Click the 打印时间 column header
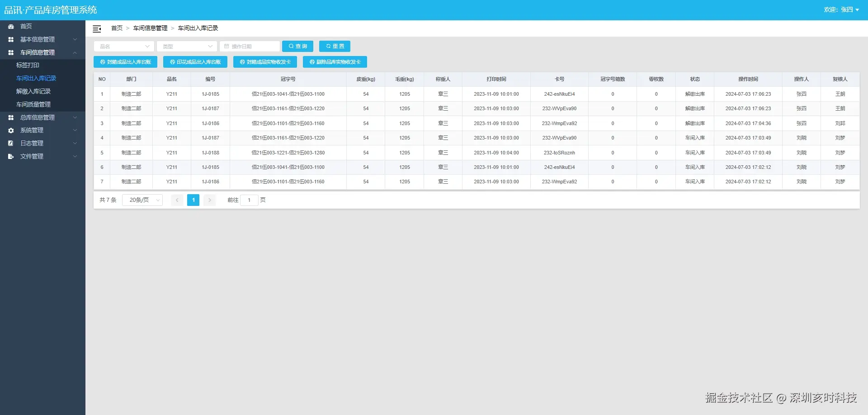The height and width of the screenshot is (415, 868). coord(496,79)
